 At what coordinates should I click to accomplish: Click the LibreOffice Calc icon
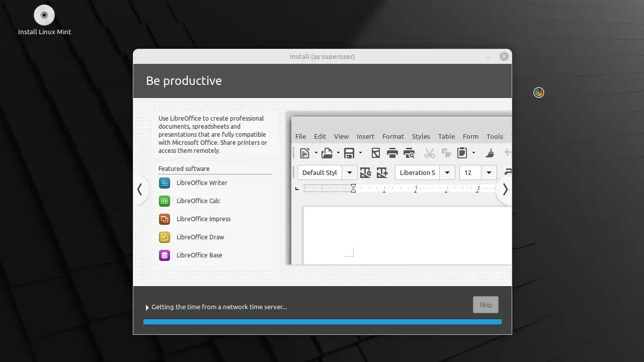click(x=165, y=201)
